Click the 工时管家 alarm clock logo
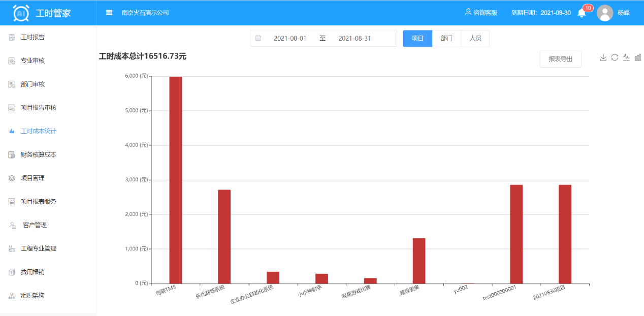The height and width of the screenshot is (316, 644). click(21, 13)
